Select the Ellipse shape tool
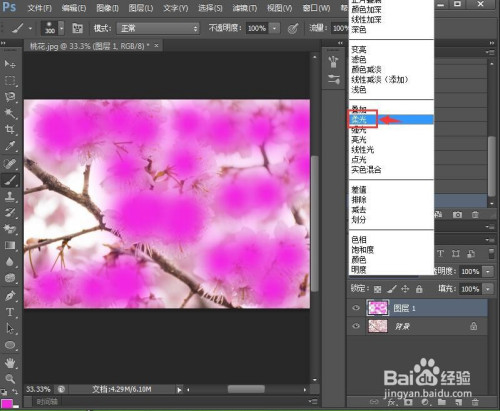 coord(10,345)
